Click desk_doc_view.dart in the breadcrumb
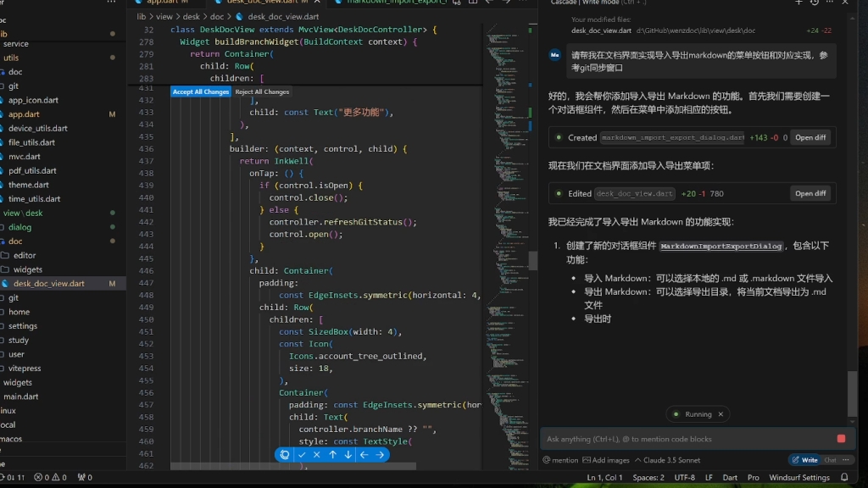Screen dimensions: 868x488 click(x=283, y=17)
